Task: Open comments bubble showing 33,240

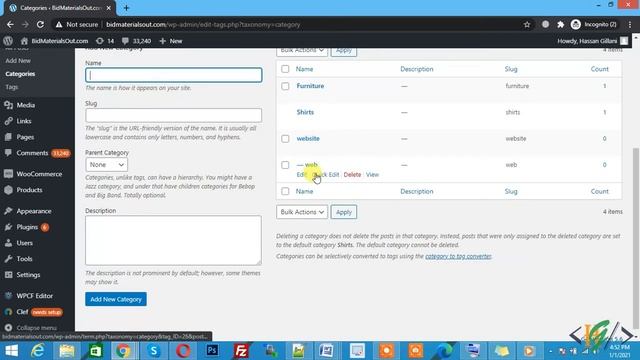Action: tap(136, 41)
